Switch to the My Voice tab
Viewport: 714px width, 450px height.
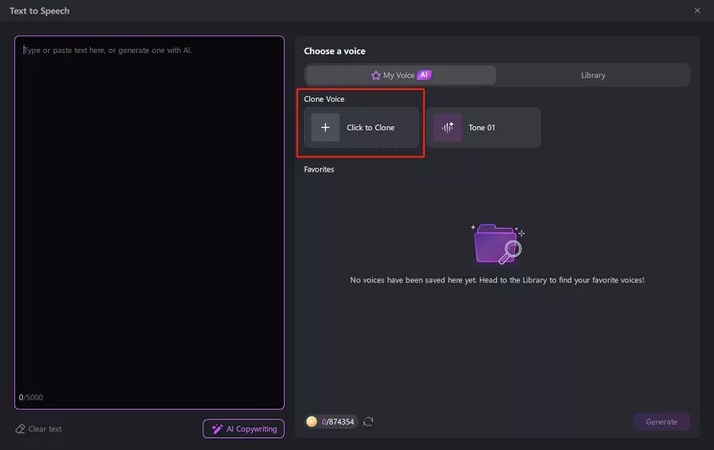coord(401,75)
